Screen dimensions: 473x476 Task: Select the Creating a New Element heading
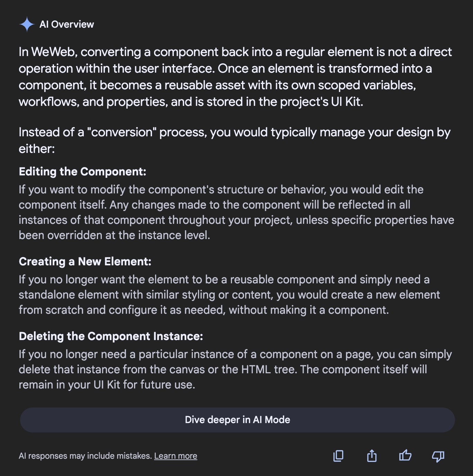[85, 262]
